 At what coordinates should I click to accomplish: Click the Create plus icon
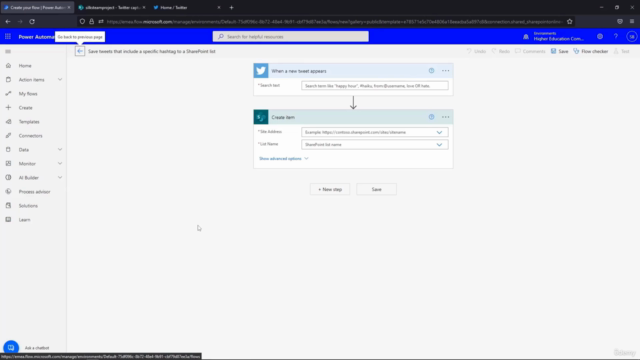[x=8, y=107]
